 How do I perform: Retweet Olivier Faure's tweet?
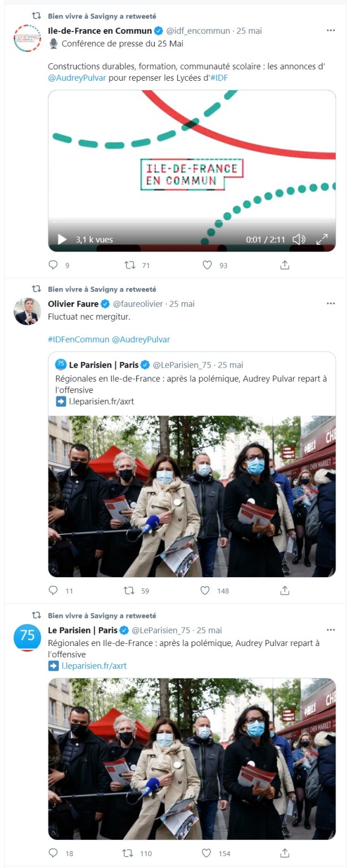pyautogui.click(x=129, y=591)
